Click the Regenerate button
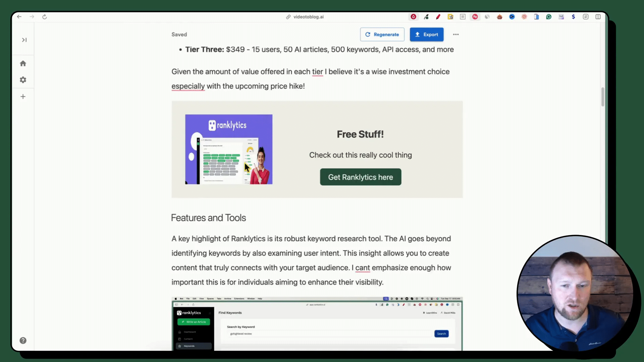The image size is (644, 362). tap(382, 35)
